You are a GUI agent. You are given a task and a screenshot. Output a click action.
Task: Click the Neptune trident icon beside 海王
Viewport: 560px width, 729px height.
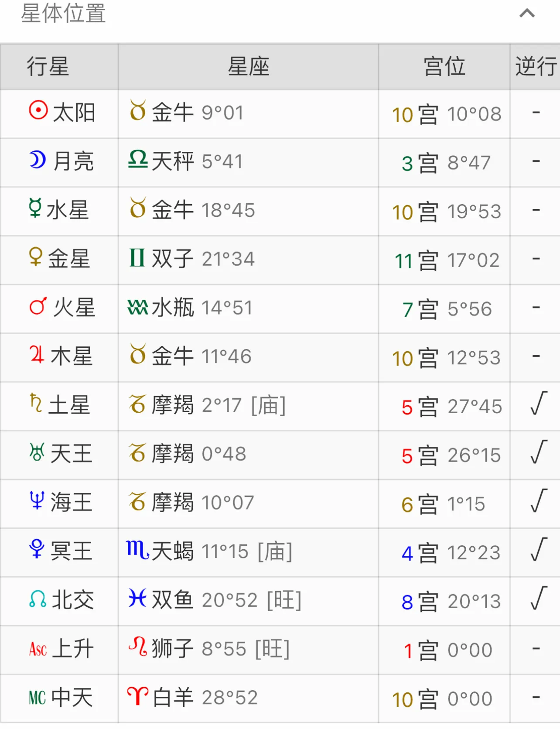[x=37, y=500]
